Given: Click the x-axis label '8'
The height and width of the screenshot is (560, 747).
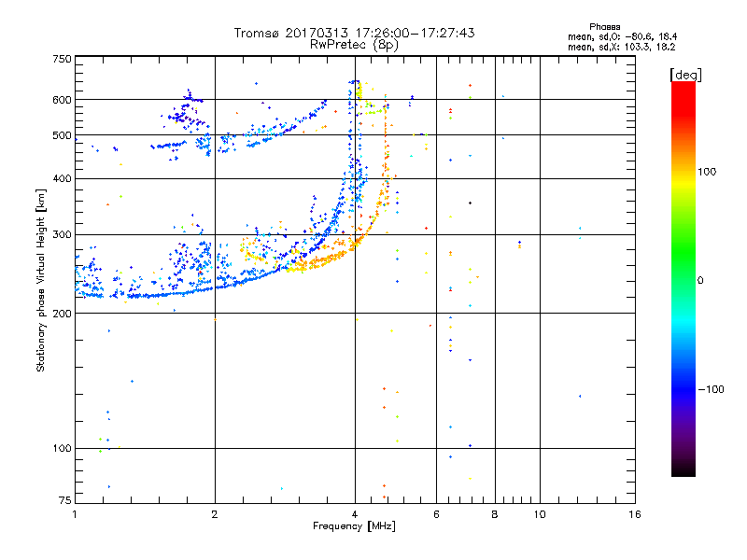Looking at the screenshot, I should coord(495,514).
